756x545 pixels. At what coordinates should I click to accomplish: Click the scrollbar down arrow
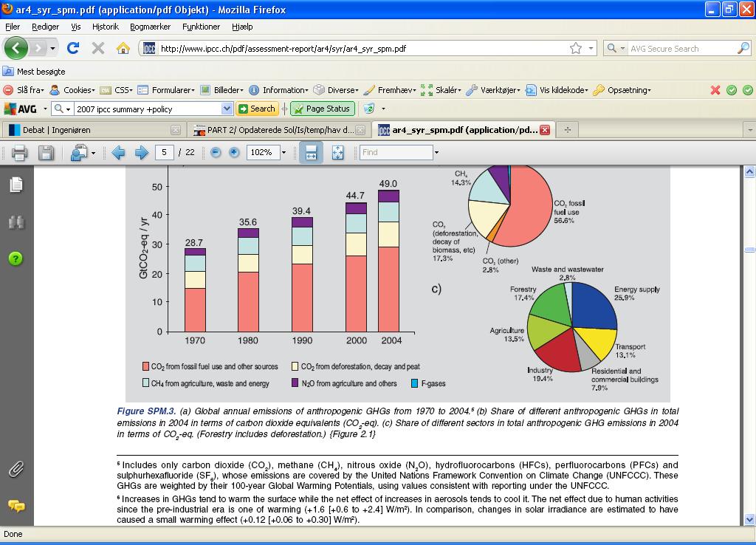[750, 519]
